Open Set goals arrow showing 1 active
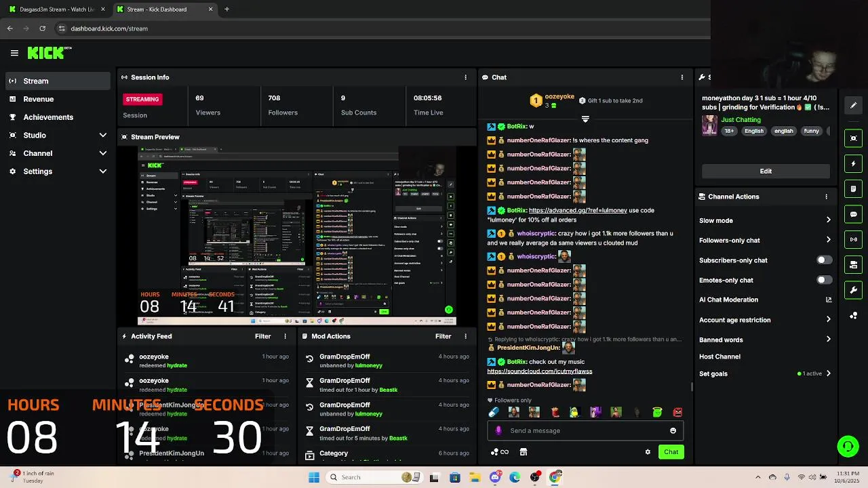Viewport: 868px width, 488px height. point(828,373)
